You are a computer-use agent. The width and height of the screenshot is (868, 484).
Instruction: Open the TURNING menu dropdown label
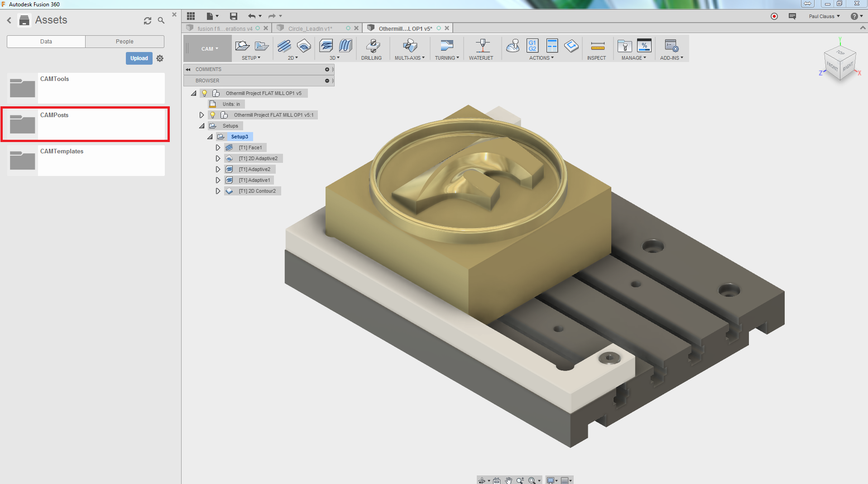tap(447, 58)
